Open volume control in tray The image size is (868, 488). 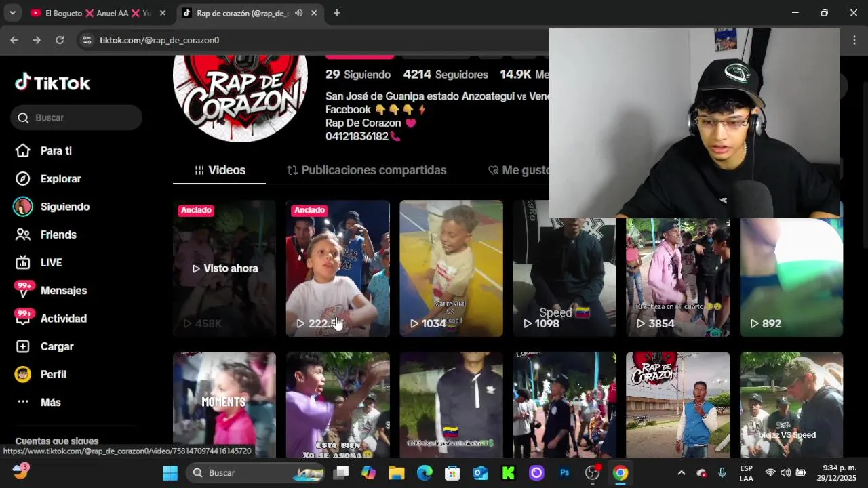(785, 472)
